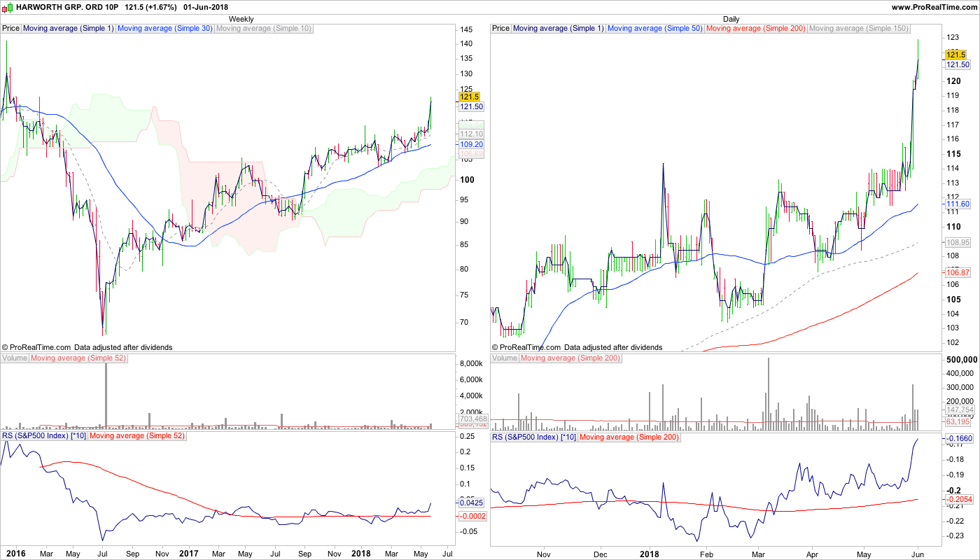Viewport: 980px width, 560px height.
Task: Click the 2018 label on Weekly time axis
Action: [360, 554]
